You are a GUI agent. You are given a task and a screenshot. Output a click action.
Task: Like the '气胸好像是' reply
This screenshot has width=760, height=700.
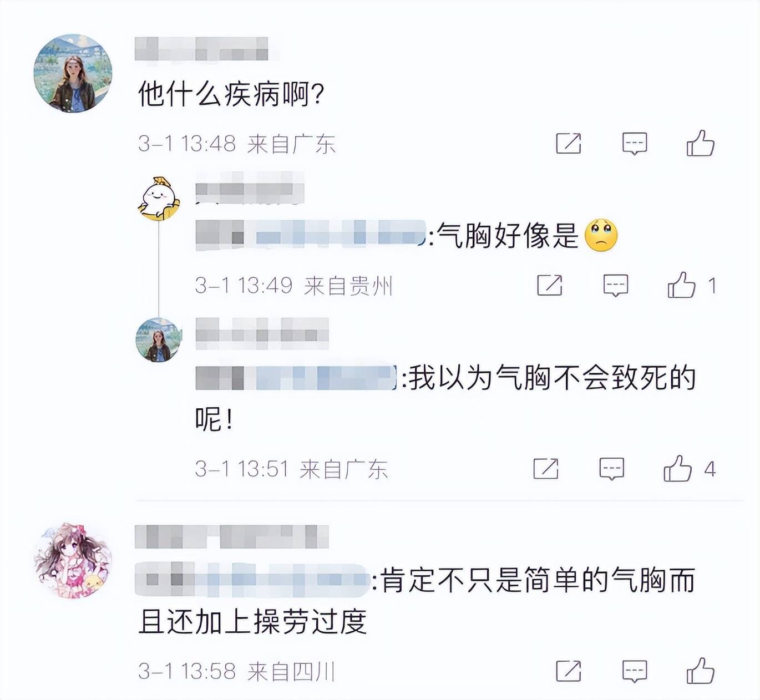click(681, 285)
